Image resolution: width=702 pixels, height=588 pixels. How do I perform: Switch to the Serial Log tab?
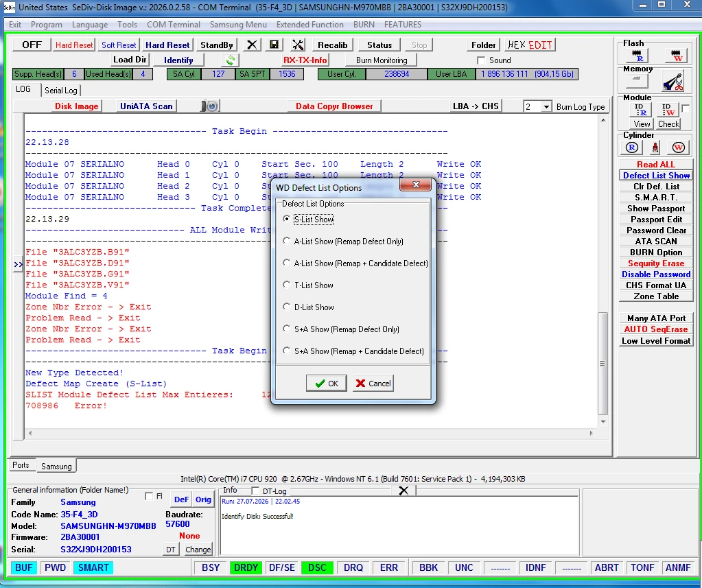coord(61,91)
